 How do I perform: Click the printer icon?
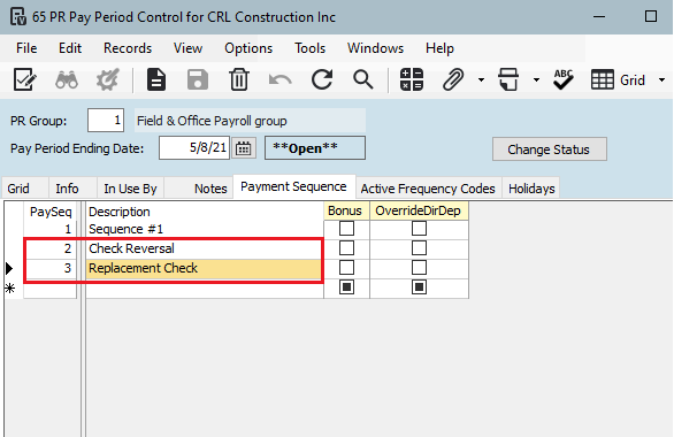509,80
